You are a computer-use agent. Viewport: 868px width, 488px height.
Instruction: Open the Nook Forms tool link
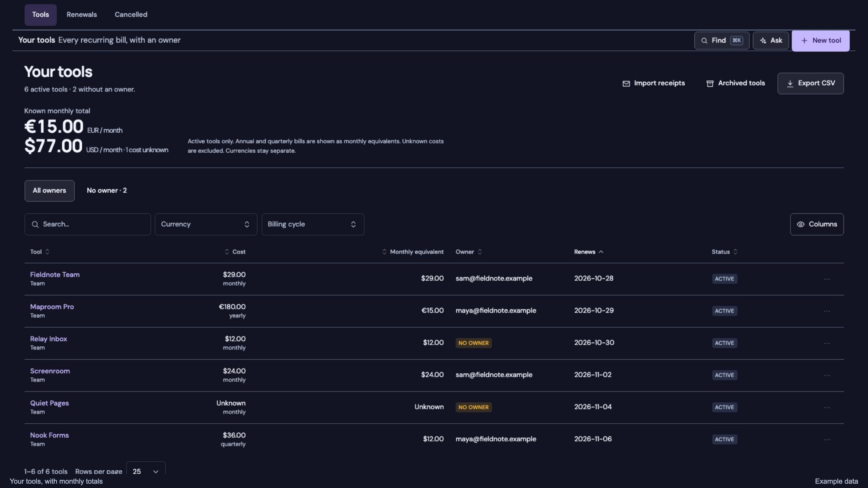(x=49, y=435)
